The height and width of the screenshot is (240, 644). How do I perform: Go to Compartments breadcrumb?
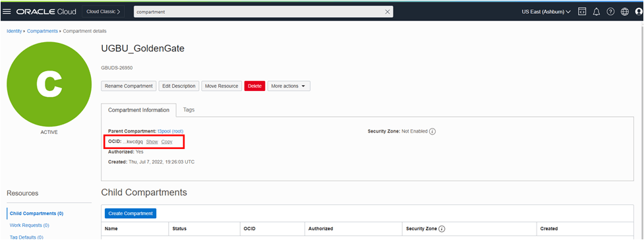click(x=42, y=31)
